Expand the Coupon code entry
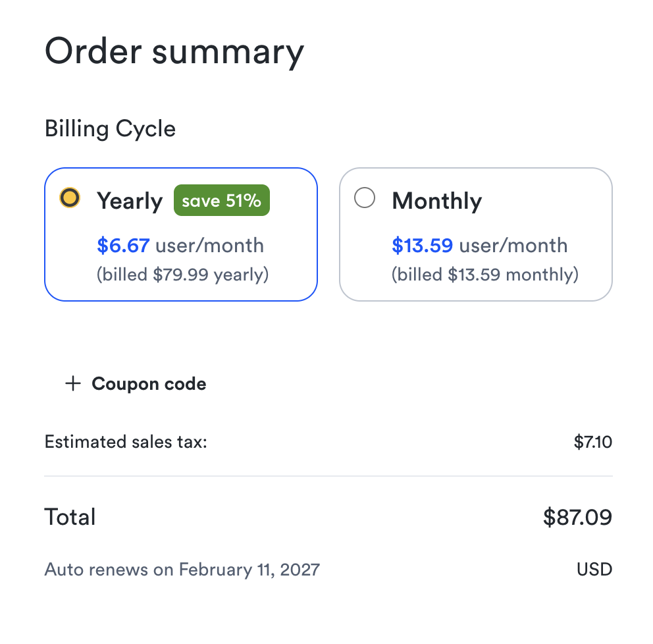The width and height of the screenshot is (653, 644). [x=149, y=384]
